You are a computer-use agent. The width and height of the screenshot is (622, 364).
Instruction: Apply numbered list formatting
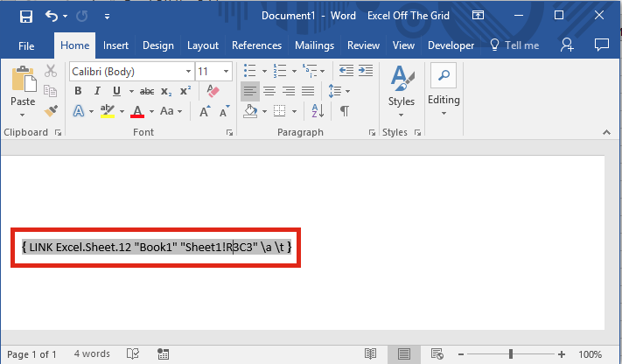tap(280, 71)
